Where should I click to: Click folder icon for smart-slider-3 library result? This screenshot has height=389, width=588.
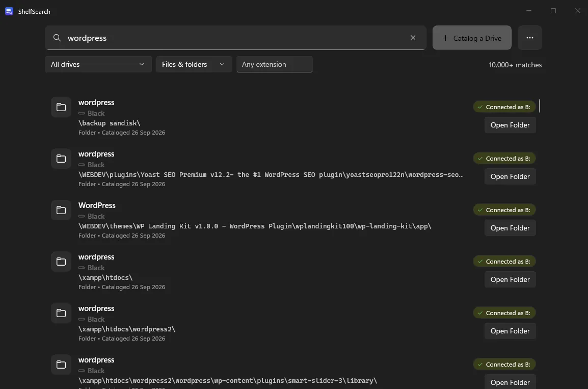(61, 364)
